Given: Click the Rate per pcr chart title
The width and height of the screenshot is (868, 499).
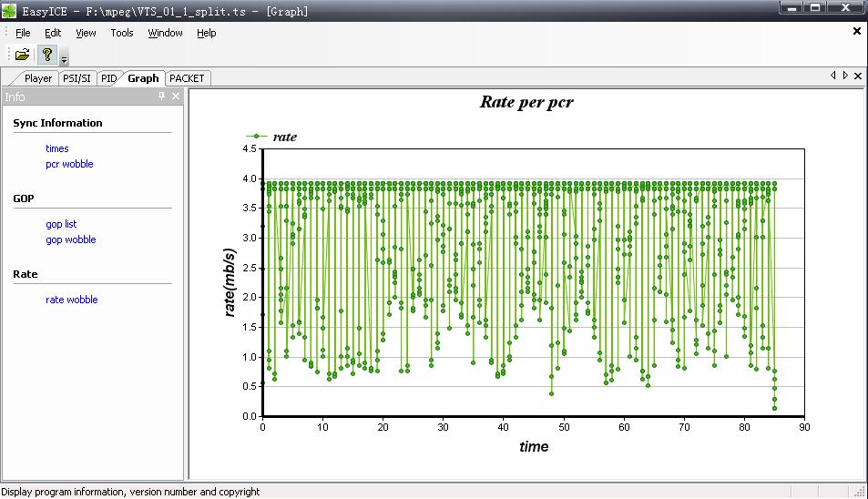Looking at the screenshot, I should point(526,102).
